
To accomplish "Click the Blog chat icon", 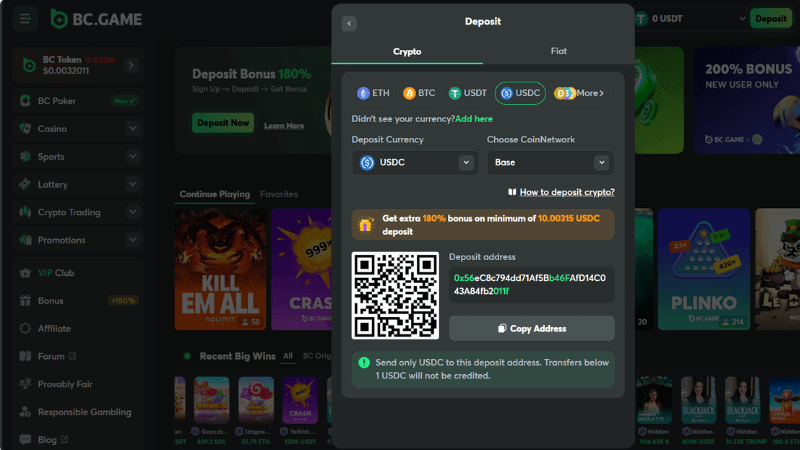I will [x=25, y=439].
